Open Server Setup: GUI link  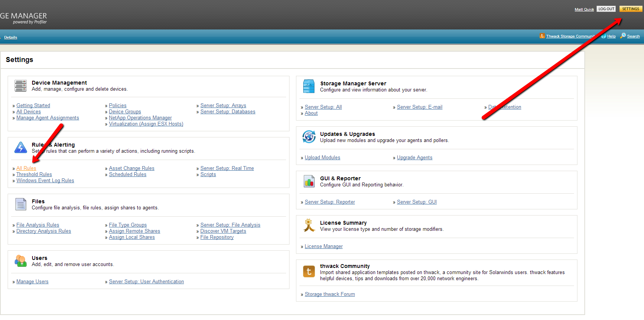417,202
